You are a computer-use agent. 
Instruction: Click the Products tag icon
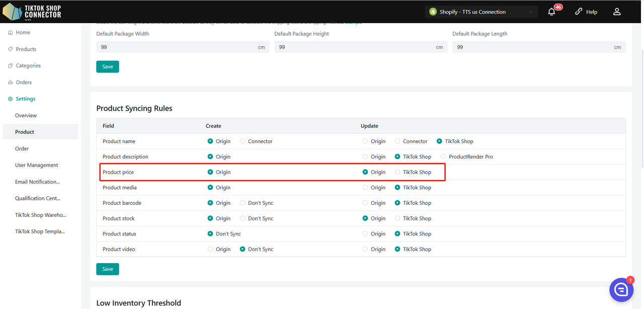click(11, 49)
